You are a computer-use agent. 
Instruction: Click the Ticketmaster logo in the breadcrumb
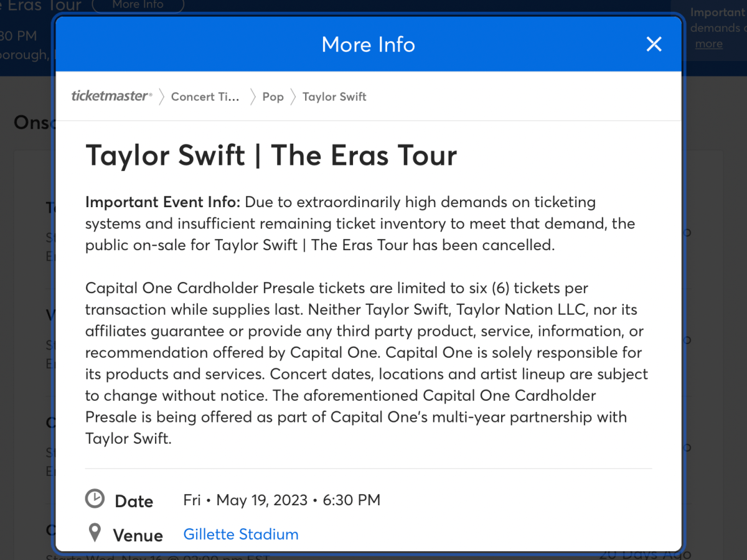coord(111,96)
